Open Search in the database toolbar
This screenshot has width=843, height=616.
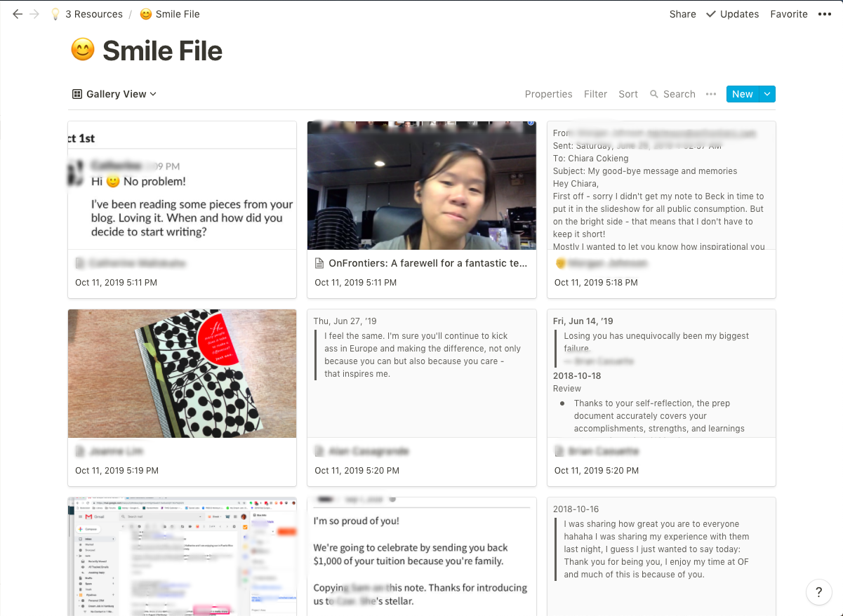[672, 93]
